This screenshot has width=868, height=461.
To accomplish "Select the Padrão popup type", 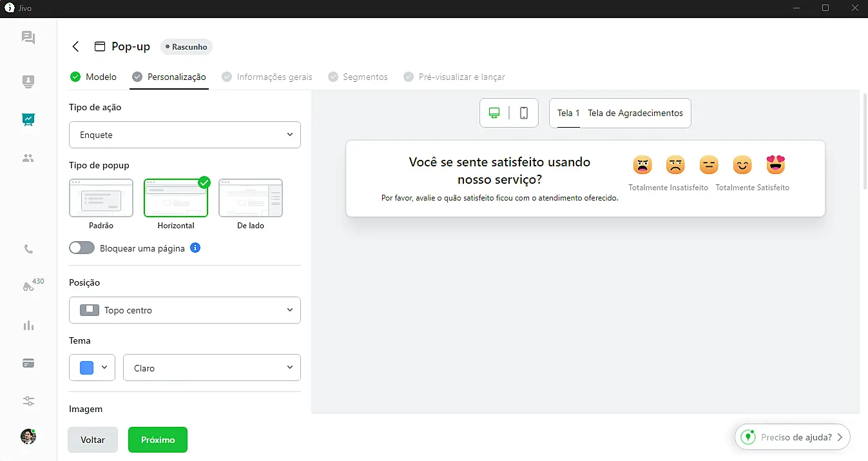I will pyautogui.click(x=101, y=198).
